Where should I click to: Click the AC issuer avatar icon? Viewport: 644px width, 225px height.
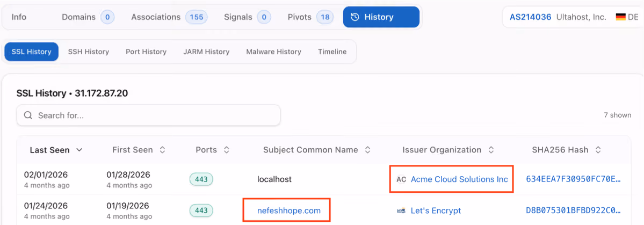tap(401, 179)
